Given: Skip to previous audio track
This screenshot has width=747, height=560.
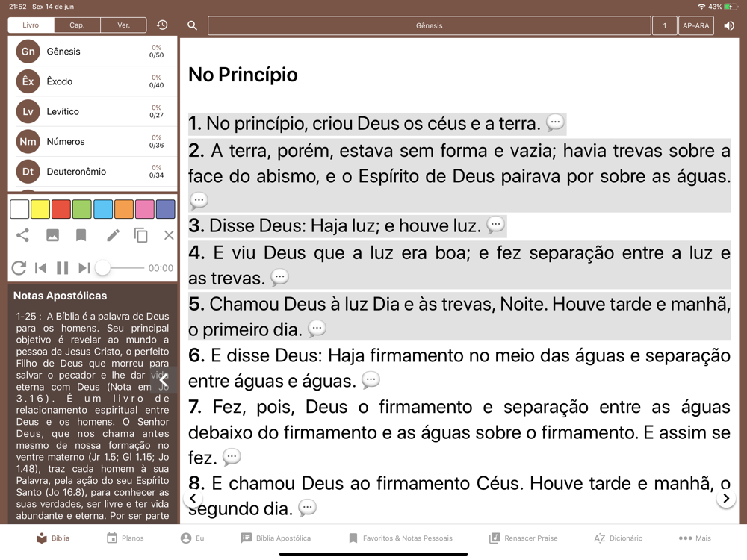Looking at the screenshot, I should (41, 268).
